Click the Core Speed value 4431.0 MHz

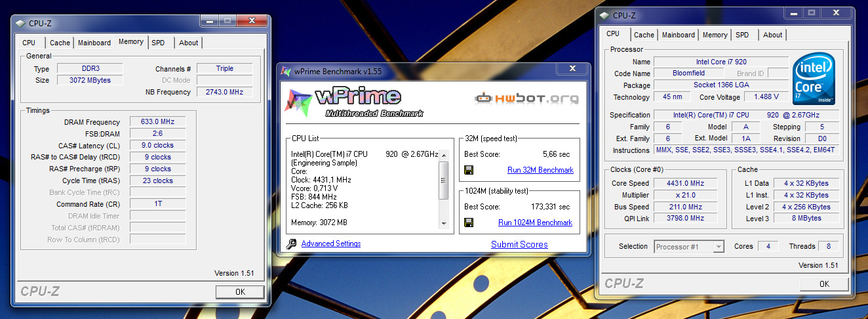click(x=686, y=183)
